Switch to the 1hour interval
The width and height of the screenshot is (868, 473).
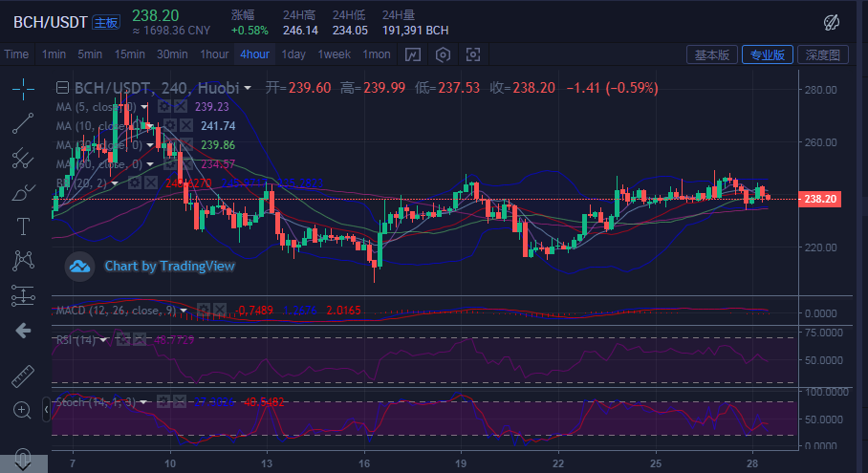click(x=214, y=54)
